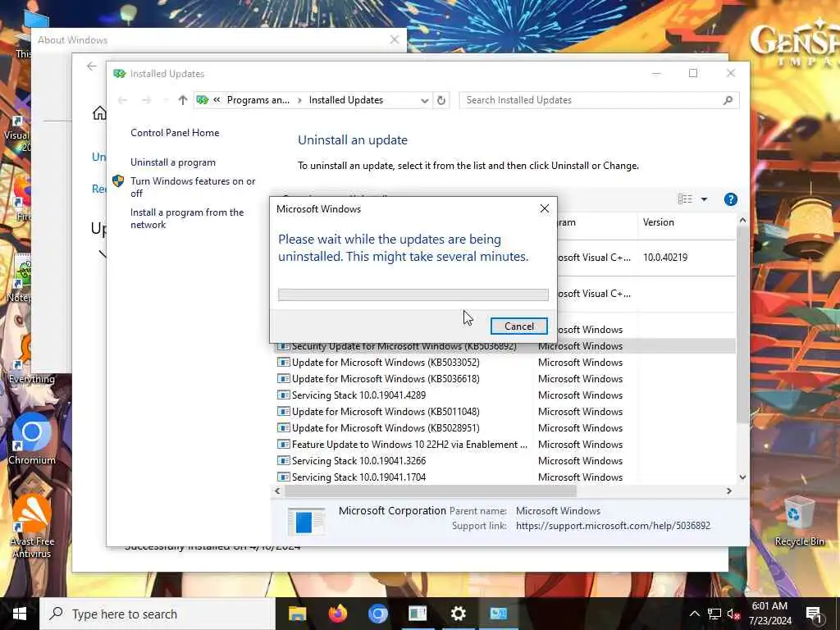The image size is (840, 630).
Task: Click the forward arrow in Installed Updates
Action: (146, 100)
